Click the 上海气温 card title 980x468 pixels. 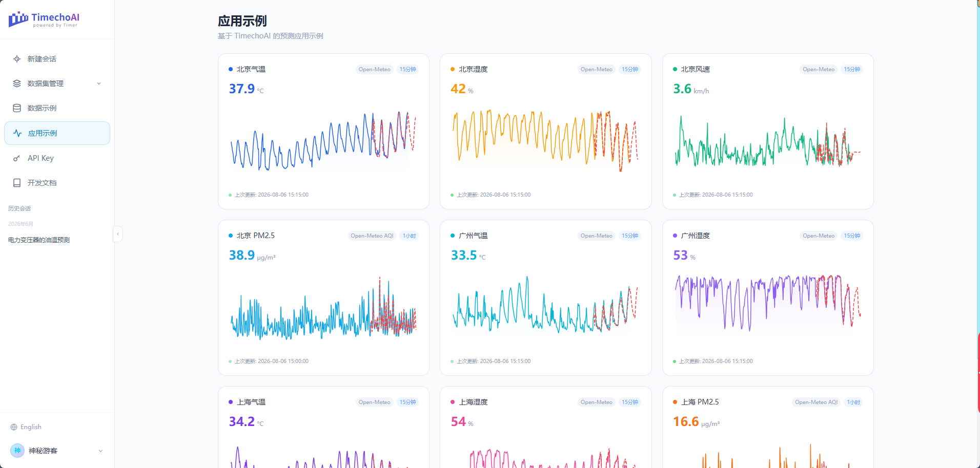(x=251, y=402)
